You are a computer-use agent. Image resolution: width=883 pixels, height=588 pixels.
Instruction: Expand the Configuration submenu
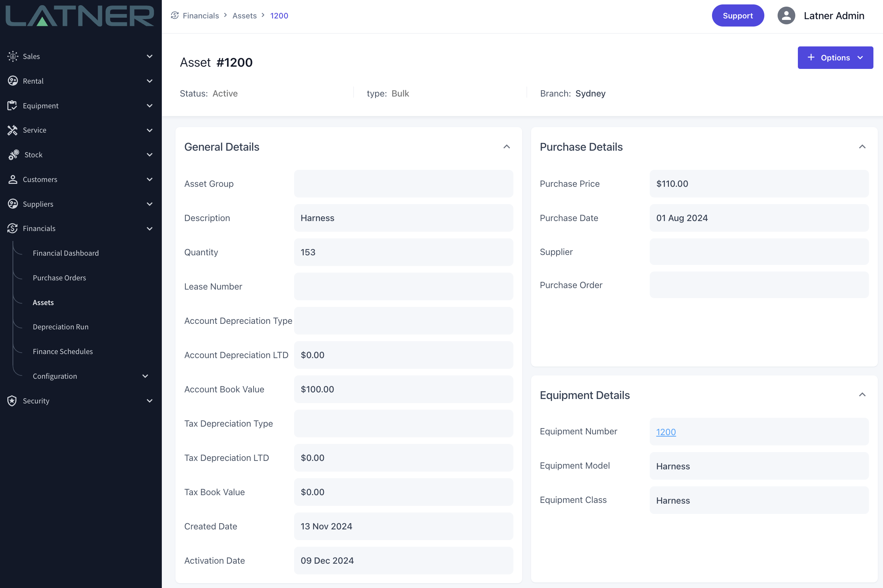[145, 376]
